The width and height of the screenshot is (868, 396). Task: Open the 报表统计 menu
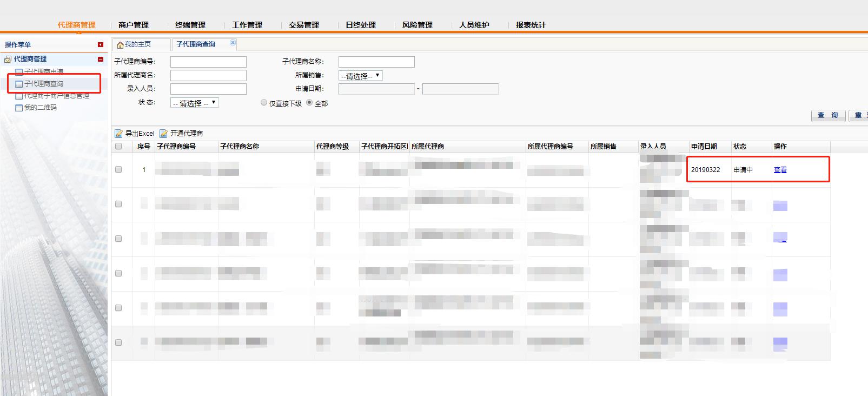click(531, 25)
